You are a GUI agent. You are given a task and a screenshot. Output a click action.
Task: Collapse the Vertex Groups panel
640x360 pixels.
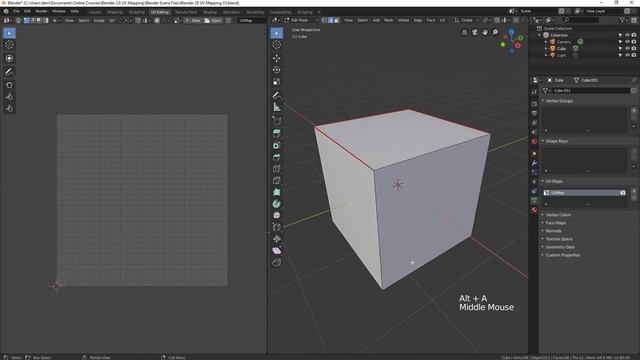pyautogui.click(x=558, y=101)
